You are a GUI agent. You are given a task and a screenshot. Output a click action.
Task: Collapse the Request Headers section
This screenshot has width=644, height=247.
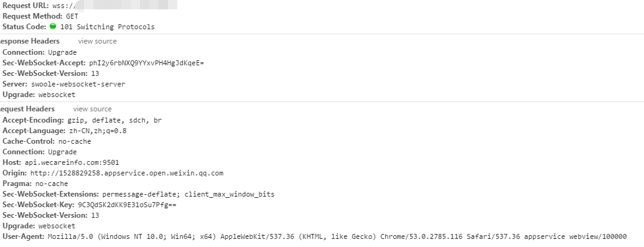(27, 109)
